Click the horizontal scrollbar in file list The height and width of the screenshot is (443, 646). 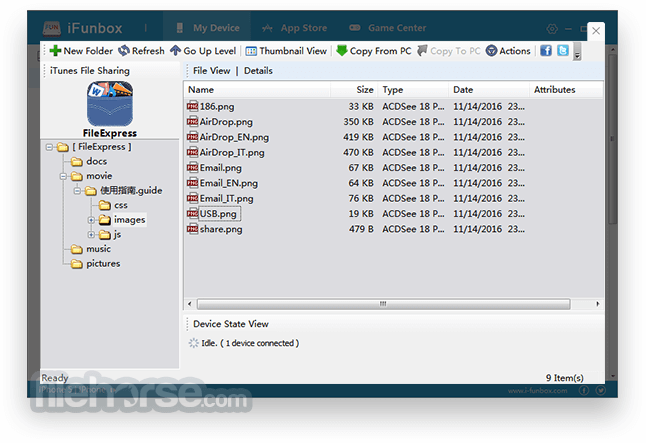point(384,304)
